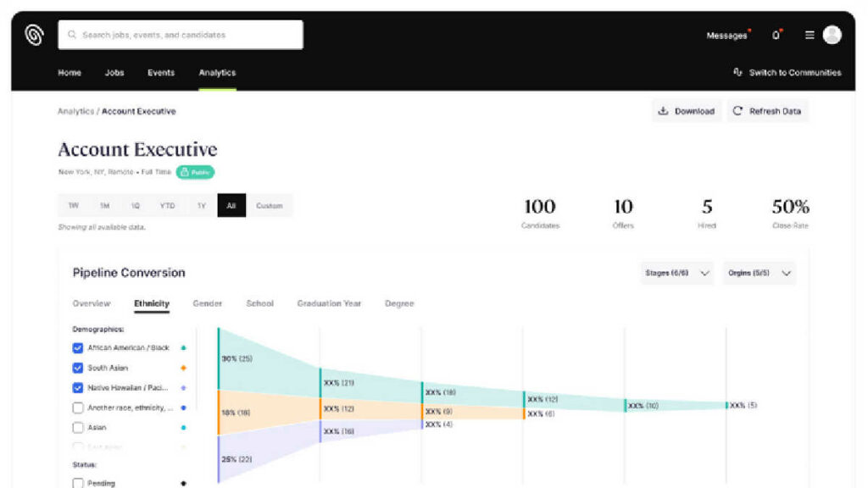Click the XX% (5) final stage label

(x=743, y=406)
